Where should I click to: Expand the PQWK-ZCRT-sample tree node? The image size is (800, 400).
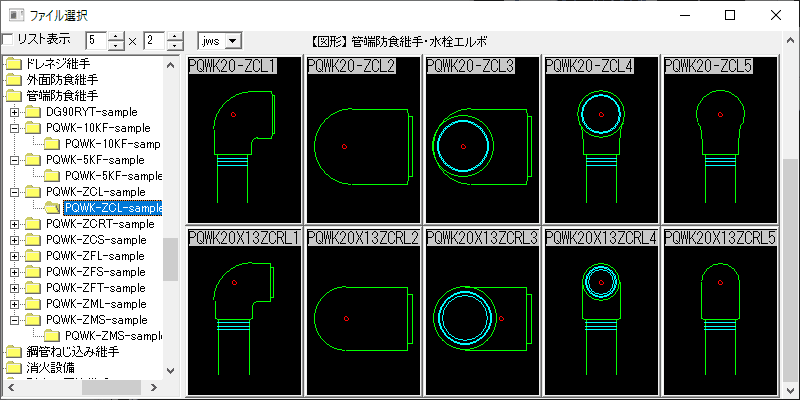(x=14, y=224)
